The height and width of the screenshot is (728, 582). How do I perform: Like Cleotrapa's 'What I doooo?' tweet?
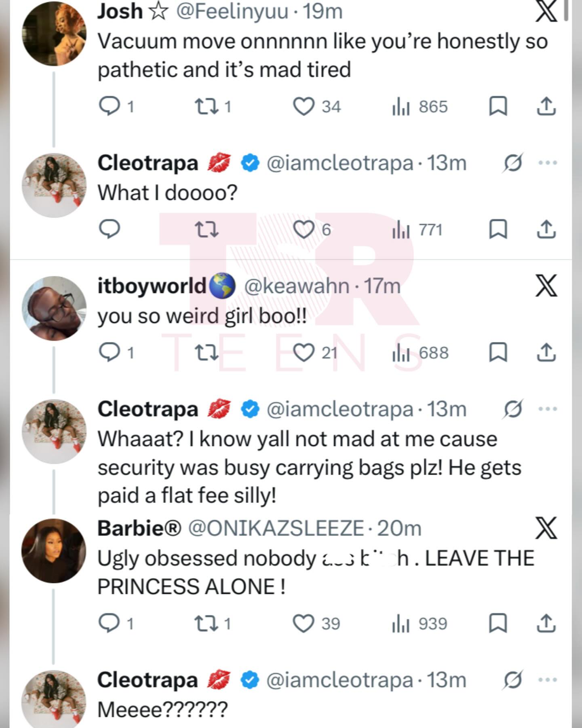(x=304, y=230)
